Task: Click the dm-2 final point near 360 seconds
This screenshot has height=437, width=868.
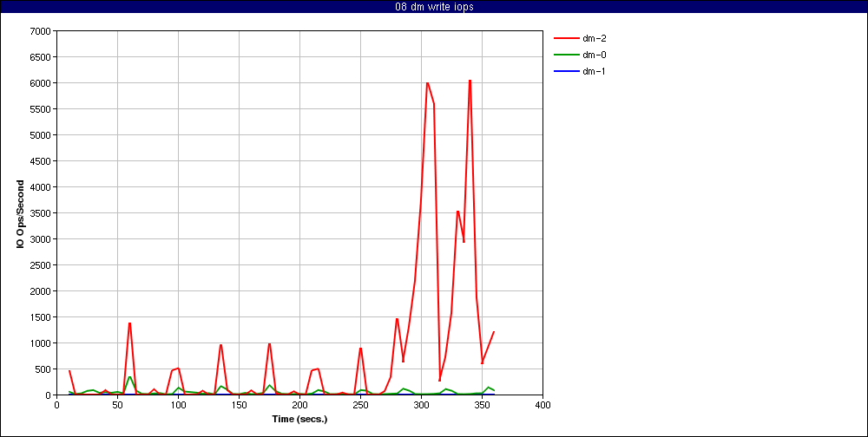Action: pos(493,332)
